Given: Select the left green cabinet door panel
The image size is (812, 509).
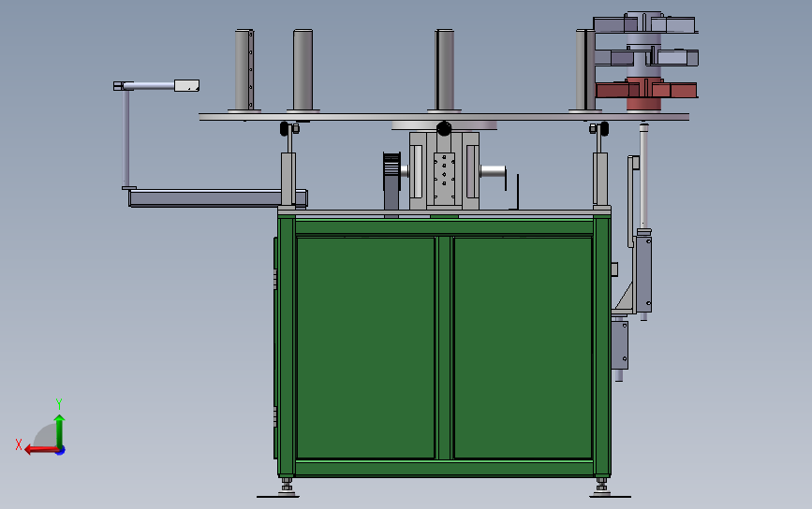Looking at the screenshot, I should [365, 348].
